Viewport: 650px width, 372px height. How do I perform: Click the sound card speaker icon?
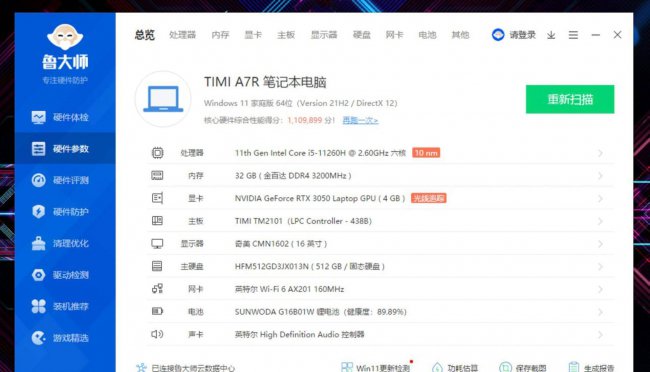(x=157, y=334)
